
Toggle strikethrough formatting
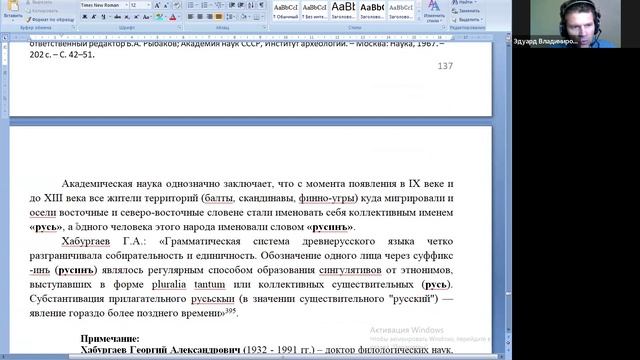(x=118, y=17)
